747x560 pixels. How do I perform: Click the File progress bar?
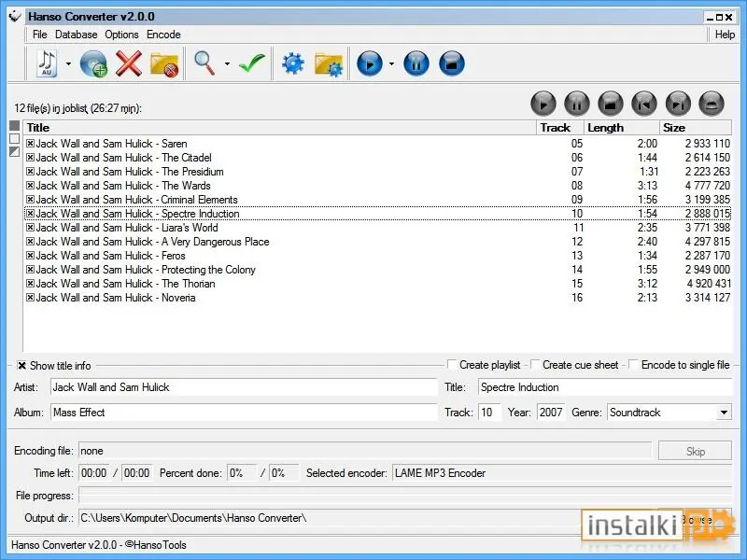point(405,496)
